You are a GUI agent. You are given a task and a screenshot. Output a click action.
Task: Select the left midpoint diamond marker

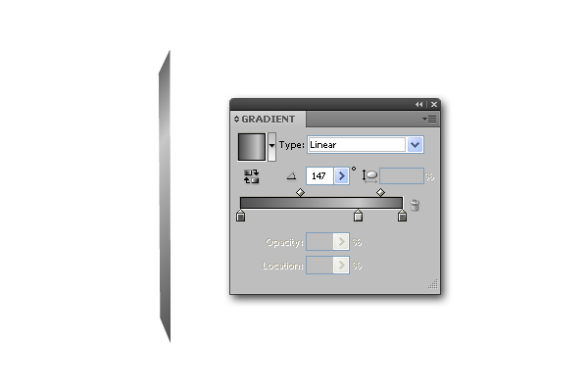click(301, 192)
